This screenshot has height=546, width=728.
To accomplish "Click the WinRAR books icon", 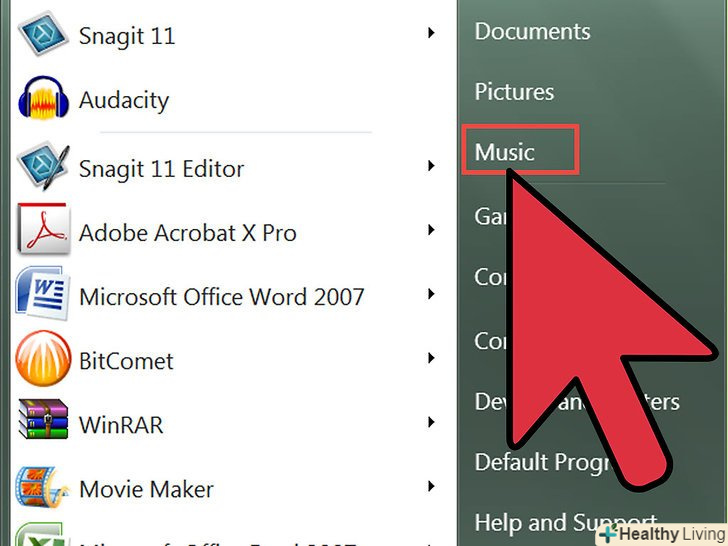I will coord(43,424).
